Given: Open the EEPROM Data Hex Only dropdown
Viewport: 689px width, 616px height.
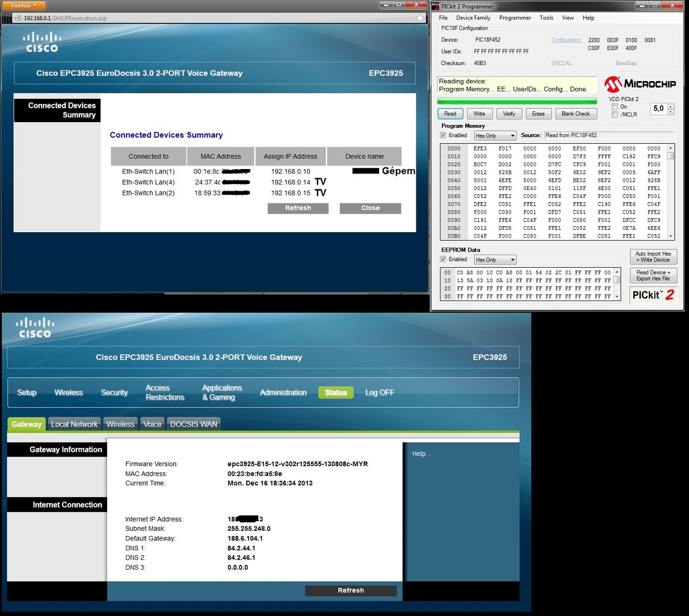Looking at the screenshot, I should (x=495, y=260).
